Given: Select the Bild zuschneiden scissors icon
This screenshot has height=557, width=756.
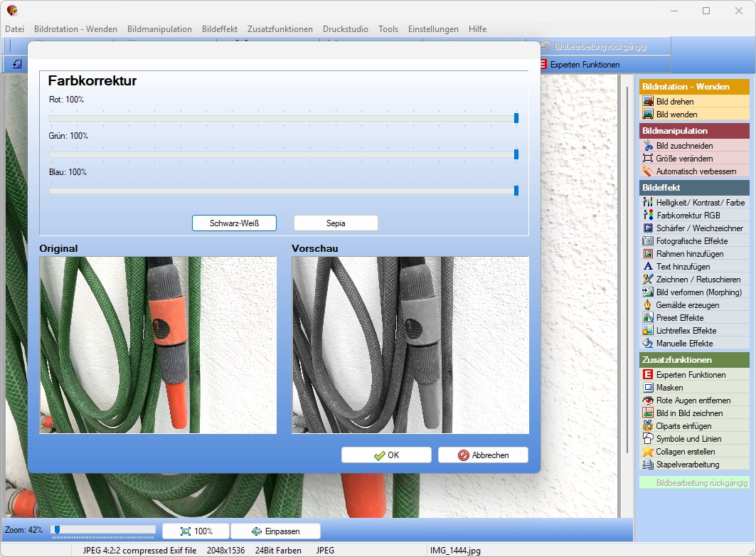Looking at the screenshot, I should pos(648,146).
